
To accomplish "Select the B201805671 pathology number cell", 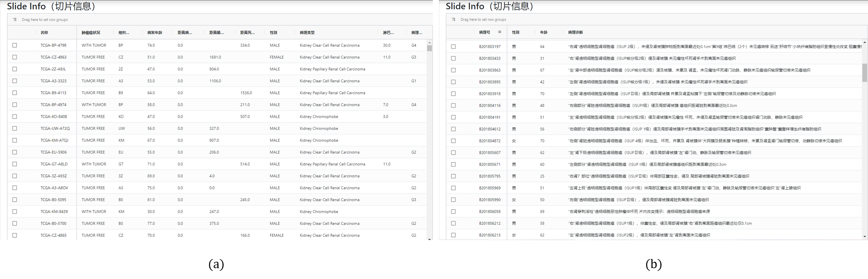I will (490, 164).
